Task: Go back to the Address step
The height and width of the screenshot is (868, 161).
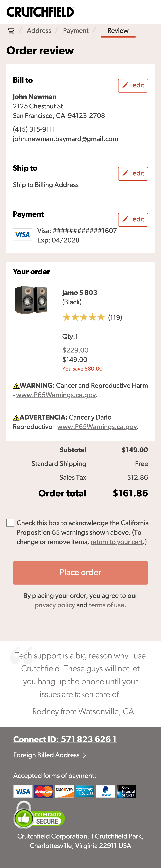Action: [x=39, y=30]
